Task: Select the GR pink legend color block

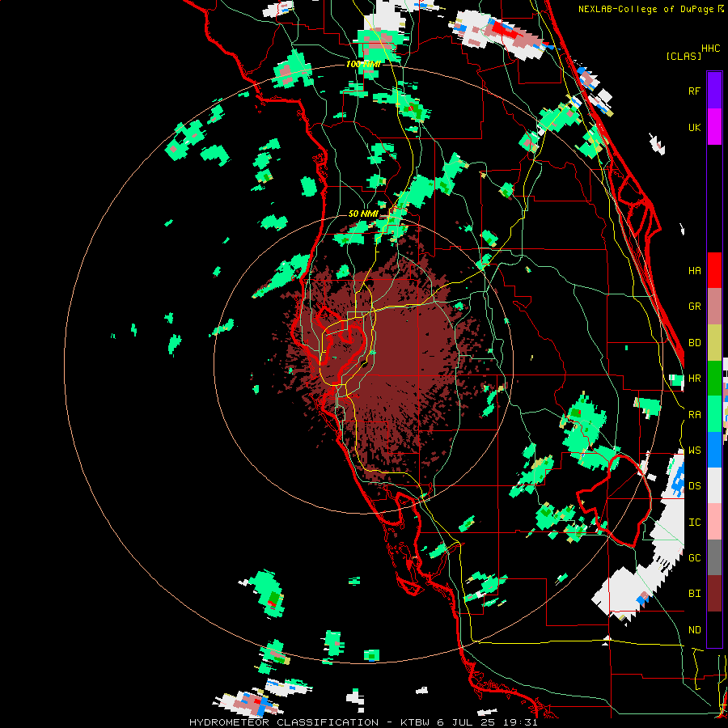Action: pos(714,307)
